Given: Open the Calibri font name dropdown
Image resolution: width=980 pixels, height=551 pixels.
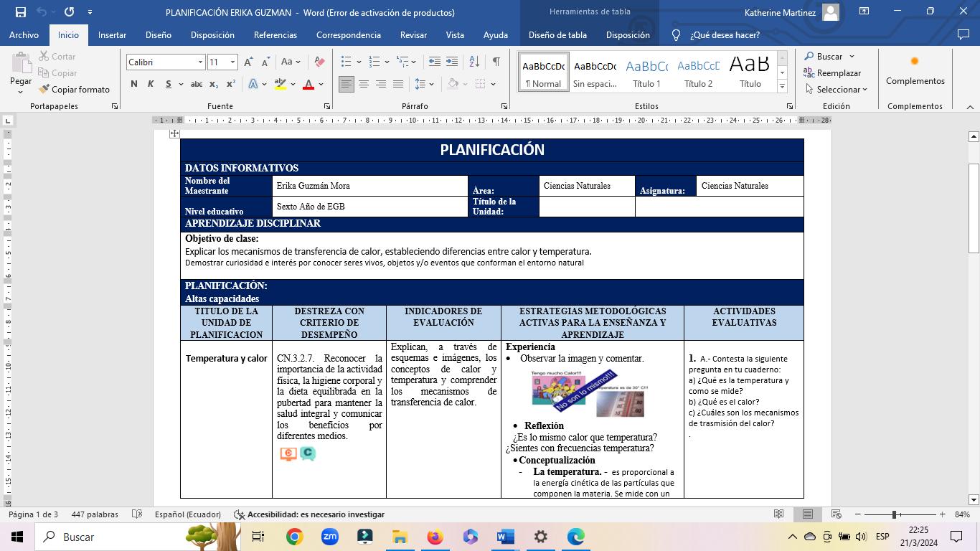Looking at the screenshot, I should coord(200,62).
